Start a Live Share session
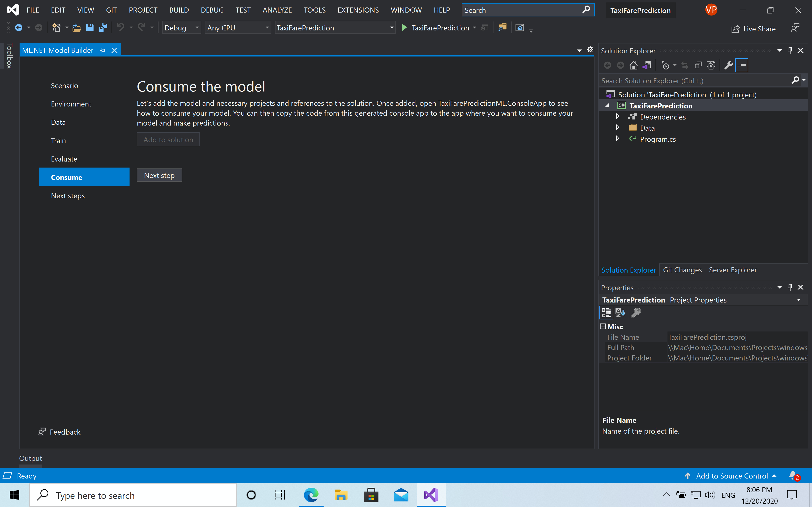 [x=753, y=28]
